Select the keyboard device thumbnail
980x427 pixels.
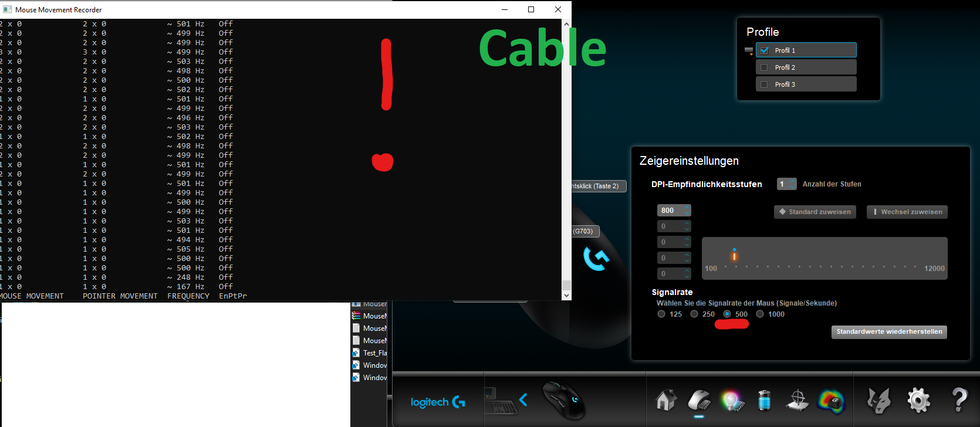pos(500,401)
